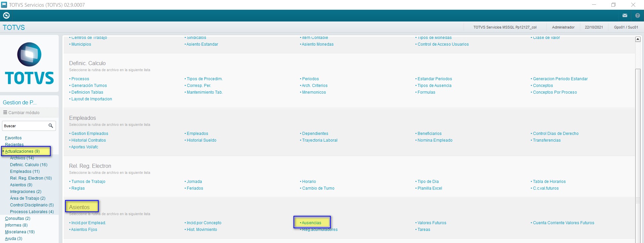
Task: Expand Informes (8) menu
Action: (x=16, y=225)
